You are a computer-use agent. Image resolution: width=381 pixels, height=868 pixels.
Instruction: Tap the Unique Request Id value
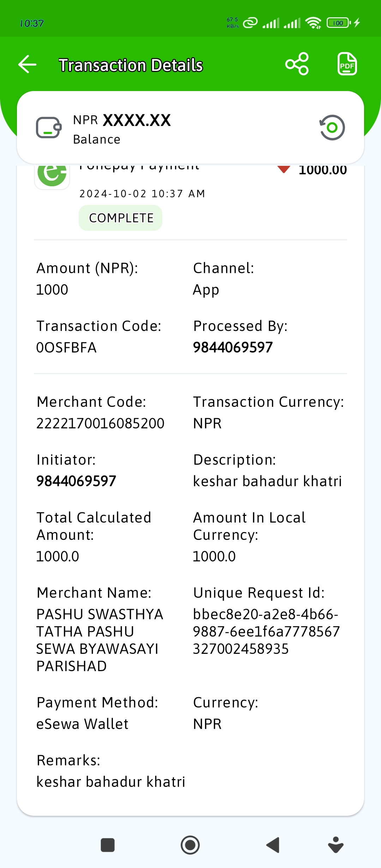[x=266, y=632]
